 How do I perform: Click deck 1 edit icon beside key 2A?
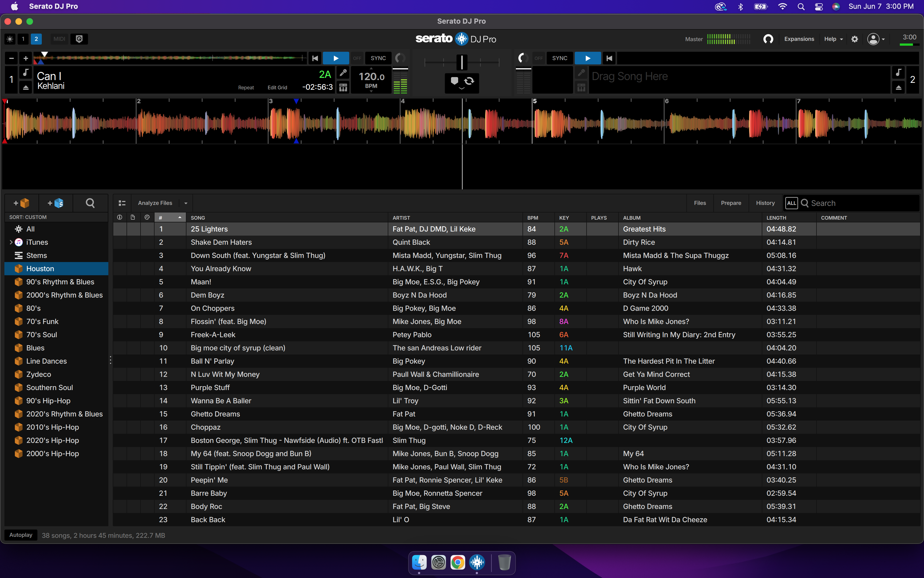(343, 73)
